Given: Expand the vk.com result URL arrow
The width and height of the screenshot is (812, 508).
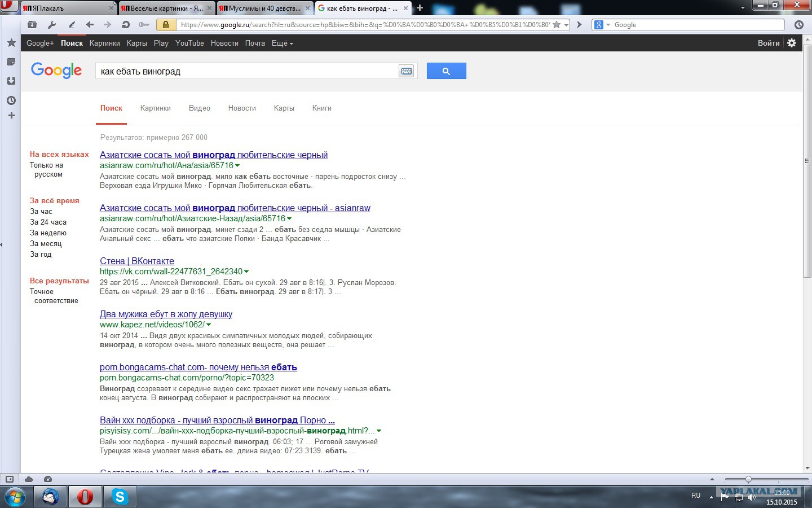Looking at the screenshot, I should 246,271.
